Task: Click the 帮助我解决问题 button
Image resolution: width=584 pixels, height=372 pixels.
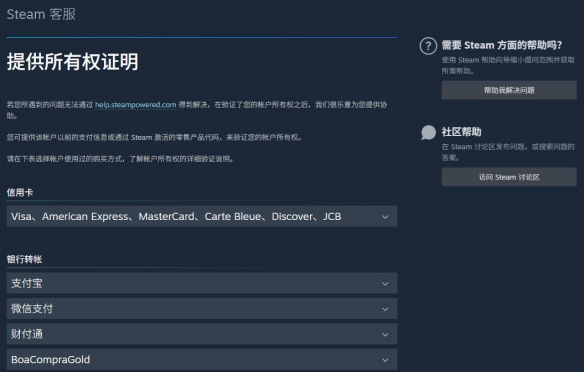Action: tap(509, 90)
